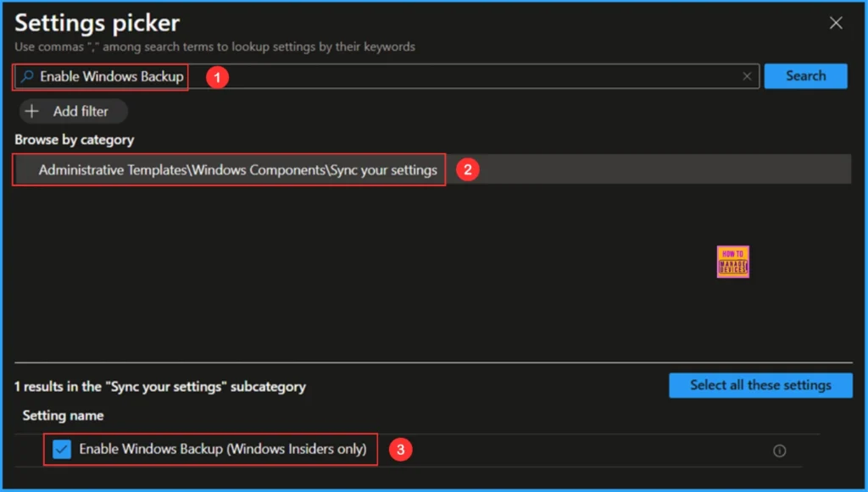Click the Browse by category heading
This screenshot has width=868, height=492.
click(x=75, y=140)
